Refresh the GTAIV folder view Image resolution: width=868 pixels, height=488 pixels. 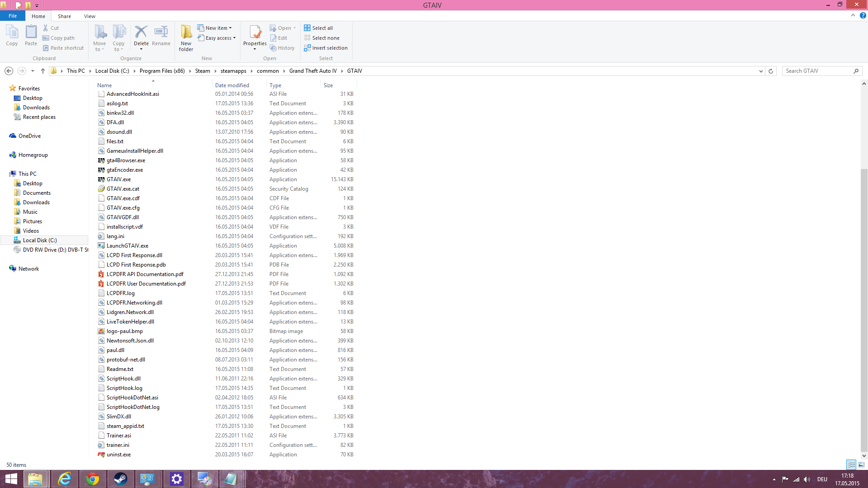(x=771, y=71)
